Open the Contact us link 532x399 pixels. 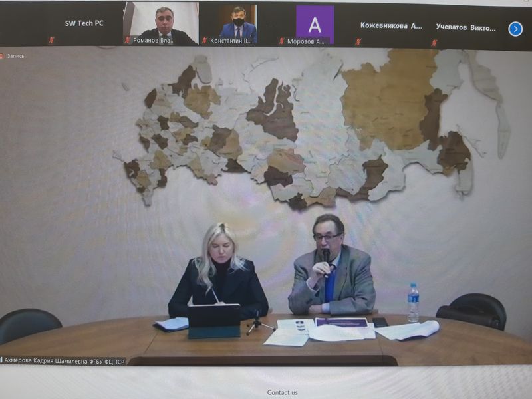tap(282, 392)
